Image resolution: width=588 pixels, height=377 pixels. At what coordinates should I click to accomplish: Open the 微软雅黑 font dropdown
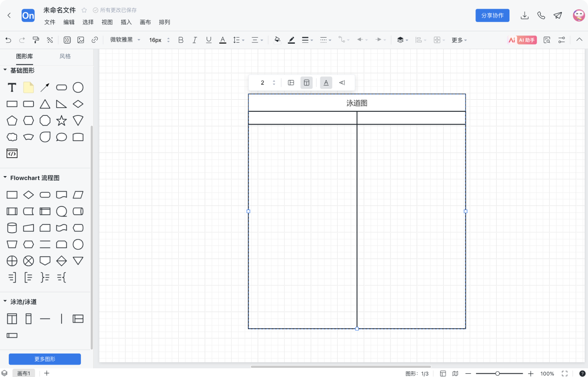125,40
